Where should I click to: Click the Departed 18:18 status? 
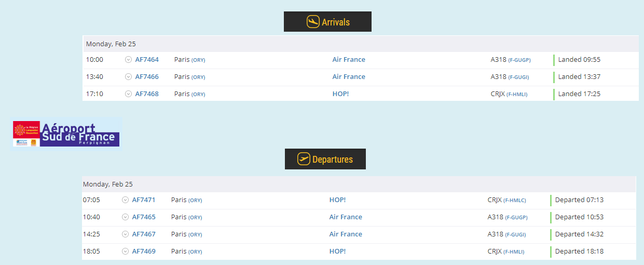click(579, 251)
